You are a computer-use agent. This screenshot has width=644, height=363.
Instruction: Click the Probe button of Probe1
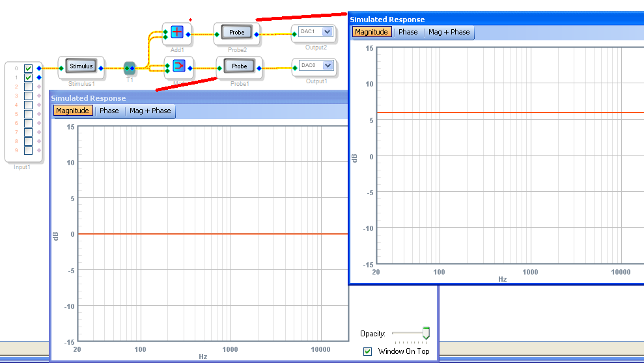coord(239,66)
